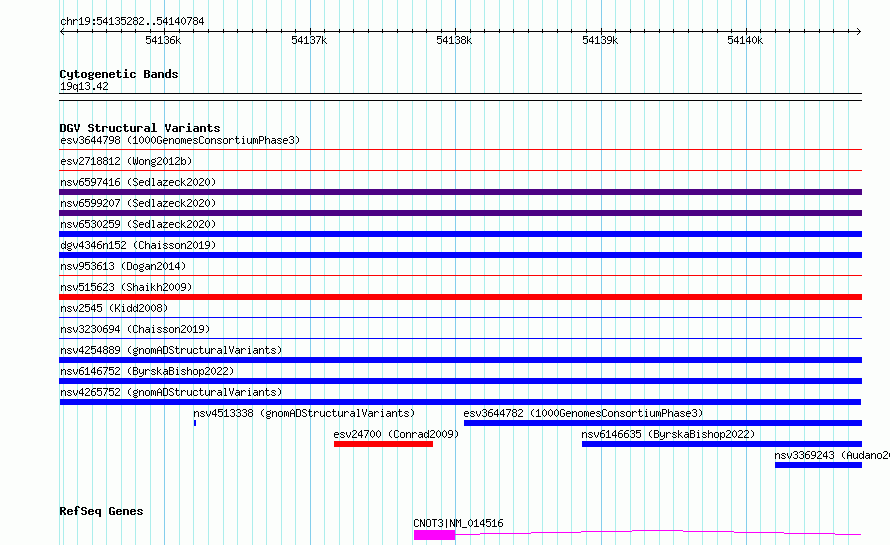
Task: Click the chr19:54135282..54140784 coordinate text
Action: tap(132, 21)
